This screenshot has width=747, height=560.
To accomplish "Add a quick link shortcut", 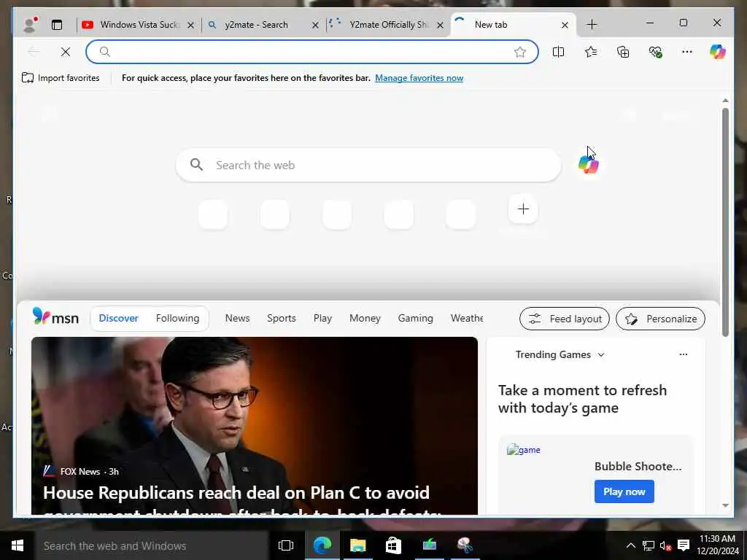I will (x=523, y=209).
